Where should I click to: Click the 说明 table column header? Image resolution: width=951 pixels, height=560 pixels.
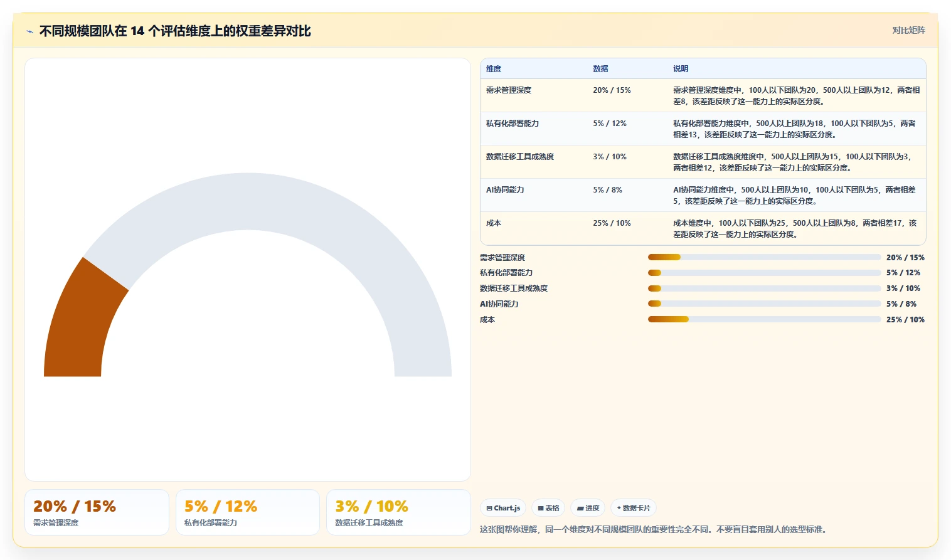click(681, 69)
